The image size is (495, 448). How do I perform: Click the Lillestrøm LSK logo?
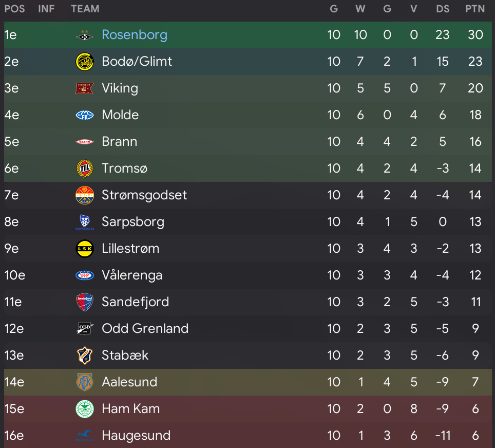click(x=85, y=249)
